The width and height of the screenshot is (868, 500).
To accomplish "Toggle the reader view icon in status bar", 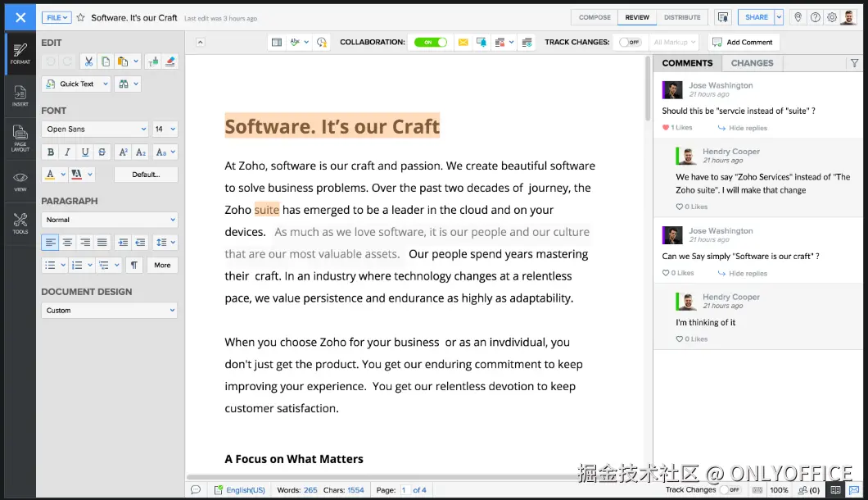I will (835, 490).
